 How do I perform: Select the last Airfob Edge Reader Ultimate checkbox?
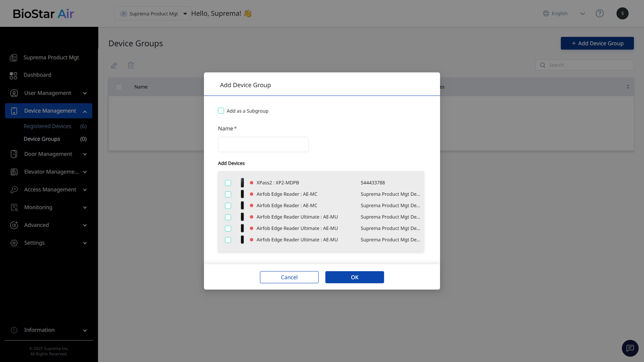click(228, 240)
